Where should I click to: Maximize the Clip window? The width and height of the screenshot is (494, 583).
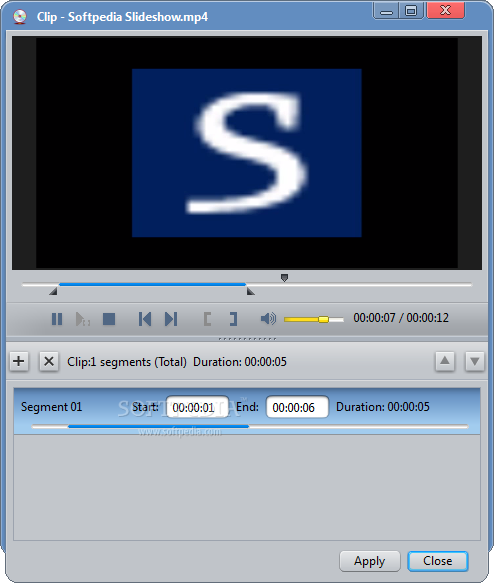411,11
